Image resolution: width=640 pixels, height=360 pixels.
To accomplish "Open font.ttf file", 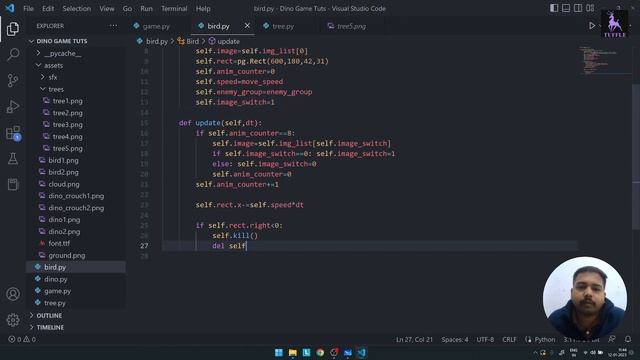I will click(59, 243).
